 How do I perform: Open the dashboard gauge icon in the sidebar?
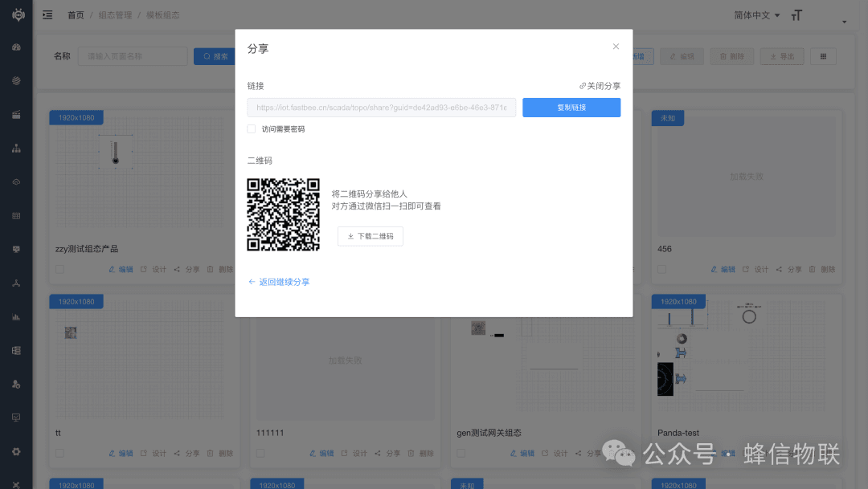(x=17, y=47)
